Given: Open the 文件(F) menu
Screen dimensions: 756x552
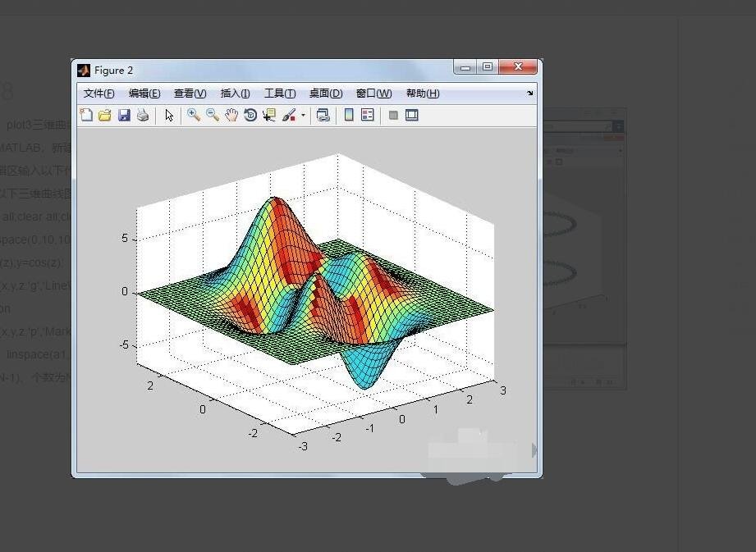Looking at the screenshot, I should pyautogui.click(x=99, y=94).
